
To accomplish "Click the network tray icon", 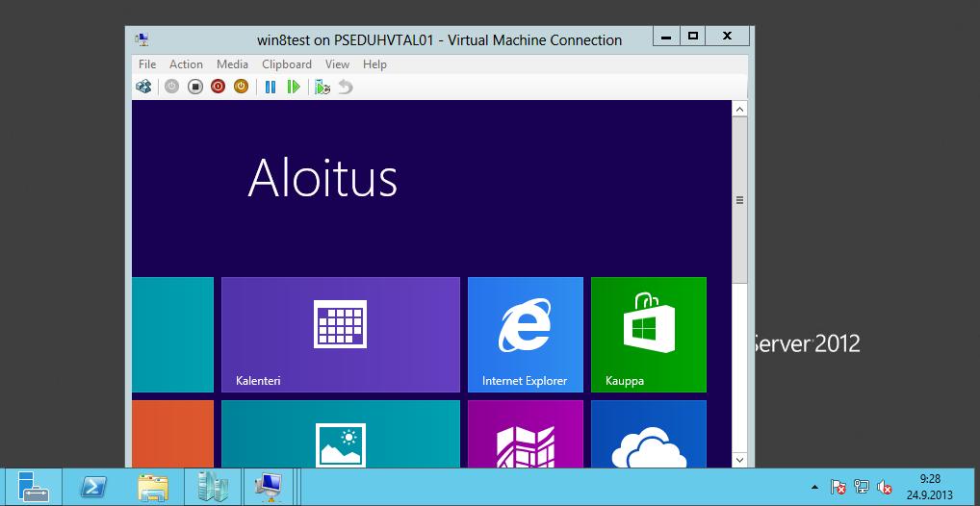I will click(x=862, y=487).
